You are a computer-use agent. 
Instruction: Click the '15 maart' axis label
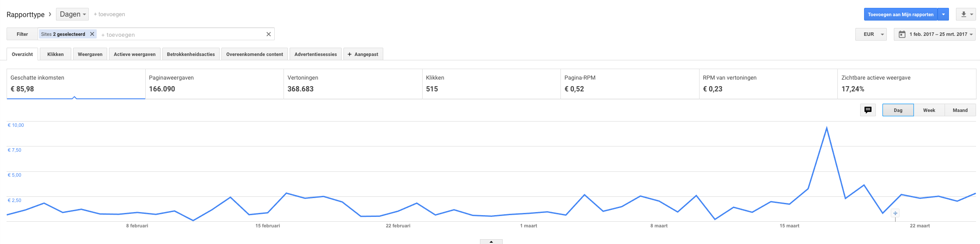[789, 226]
